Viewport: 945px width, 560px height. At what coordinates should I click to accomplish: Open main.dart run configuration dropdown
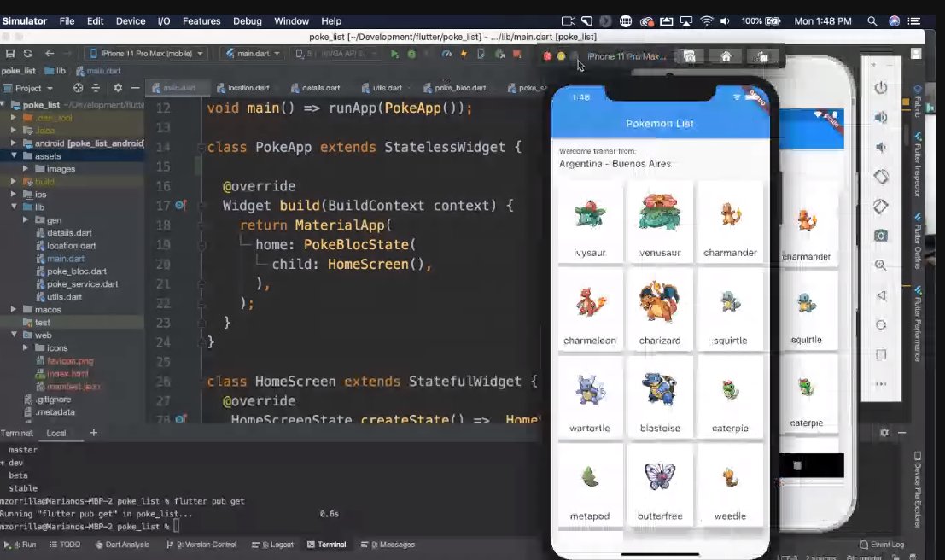(254, 54)
